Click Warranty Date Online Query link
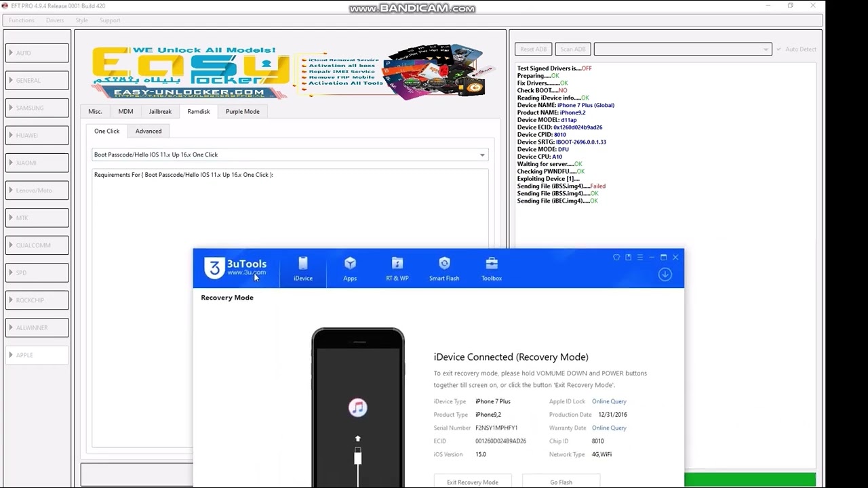Screen dimensions: 868x488 click(x=609, y=428)
